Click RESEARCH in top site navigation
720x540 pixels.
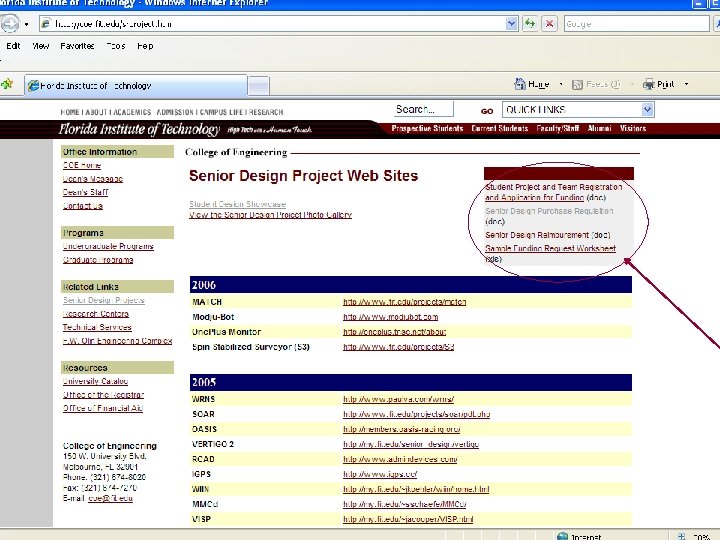pos(266,112)
